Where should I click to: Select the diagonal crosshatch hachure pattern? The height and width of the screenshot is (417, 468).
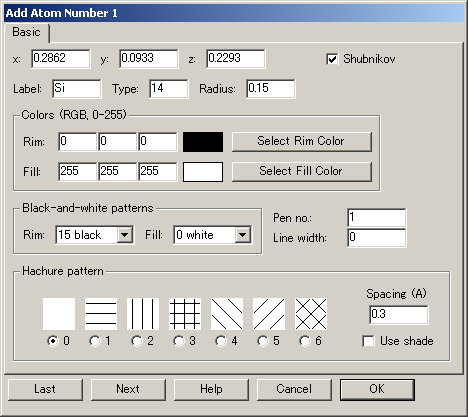(311, 314)
